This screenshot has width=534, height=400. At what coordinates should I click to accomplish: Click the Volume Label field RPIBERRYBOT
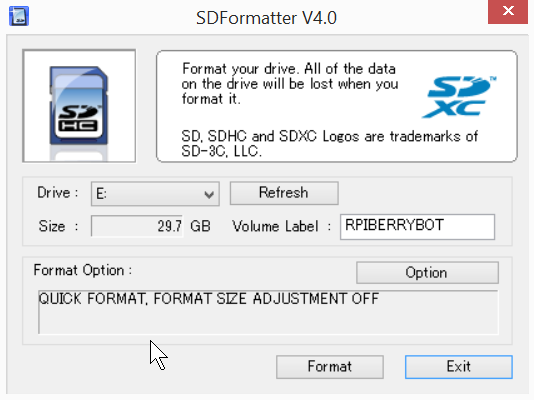tap(418, 227)
